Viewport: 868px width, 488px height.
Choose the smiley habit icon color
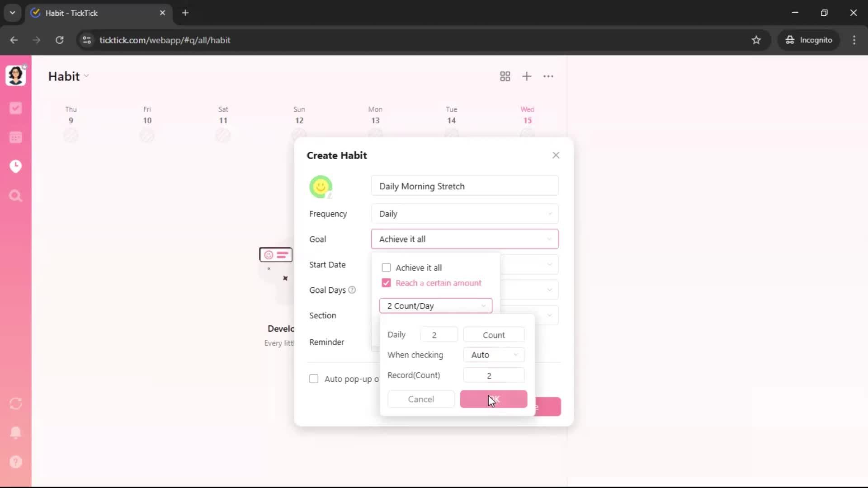tap(321, 187)
